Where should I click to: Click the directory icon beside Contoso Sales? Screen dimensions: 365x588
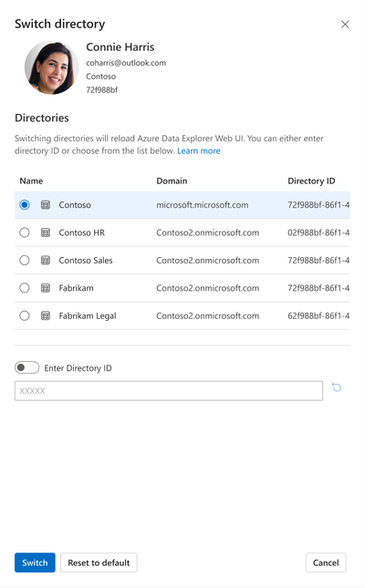tap(46, 260)
